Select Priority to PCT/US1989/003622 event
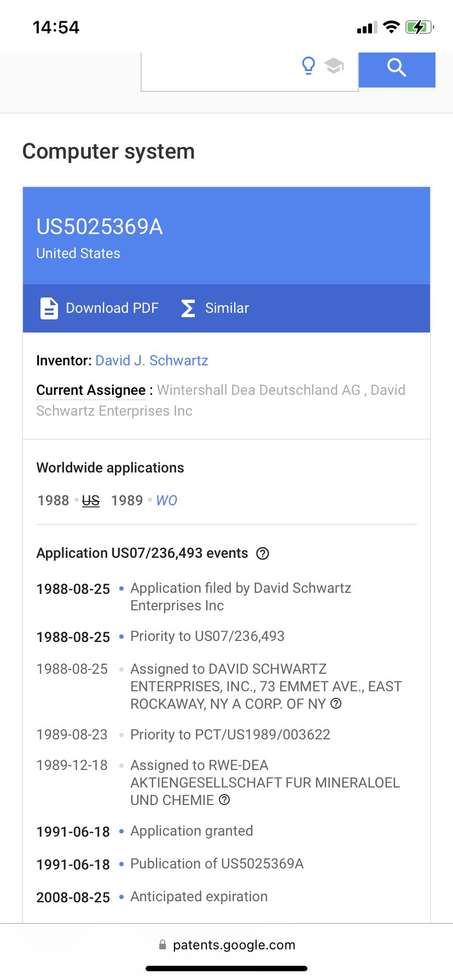This screenshot has height=980, width=453. click(230, 735)
